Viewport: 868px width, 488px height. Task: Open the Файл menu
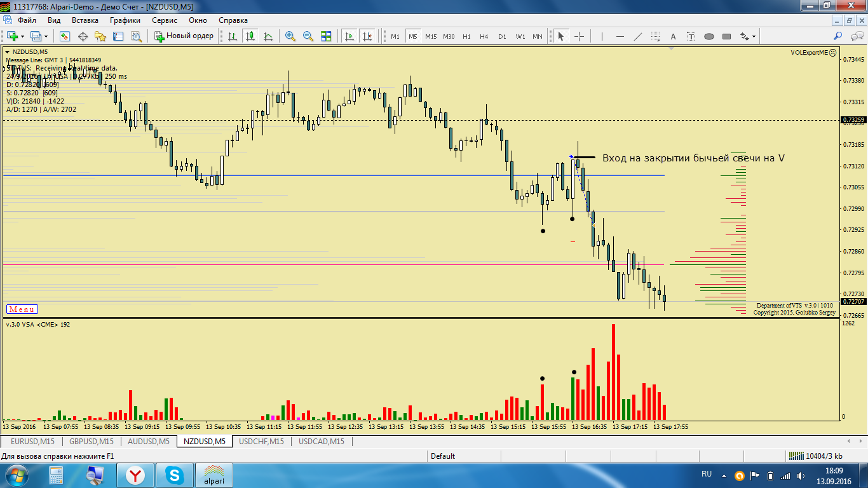coord(27,20)
